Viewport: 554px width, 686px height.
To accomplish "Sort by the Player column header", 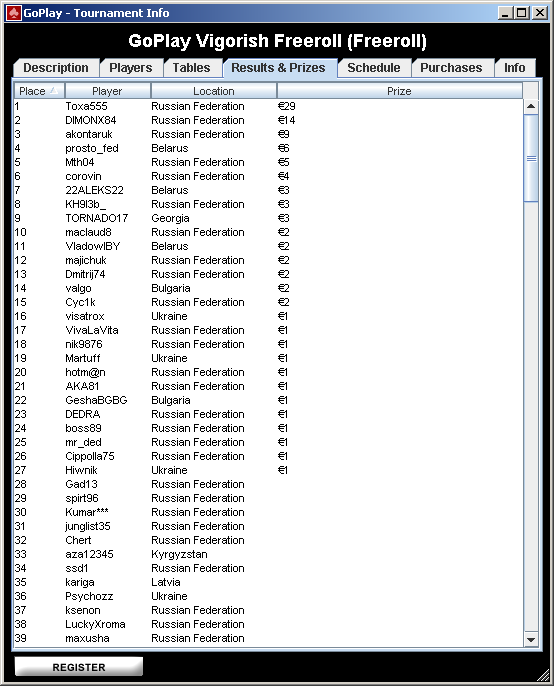I will click(107, 91).
